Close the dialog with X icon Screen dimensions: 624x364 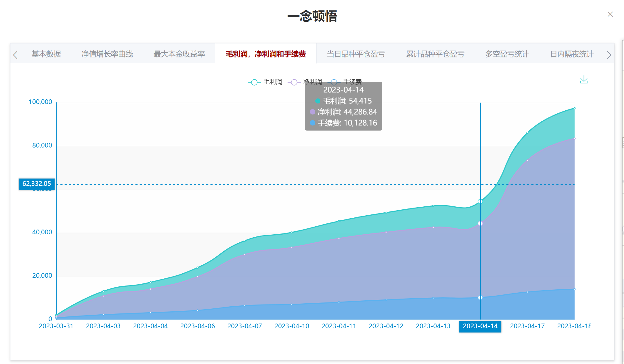(x=610, y=14)
